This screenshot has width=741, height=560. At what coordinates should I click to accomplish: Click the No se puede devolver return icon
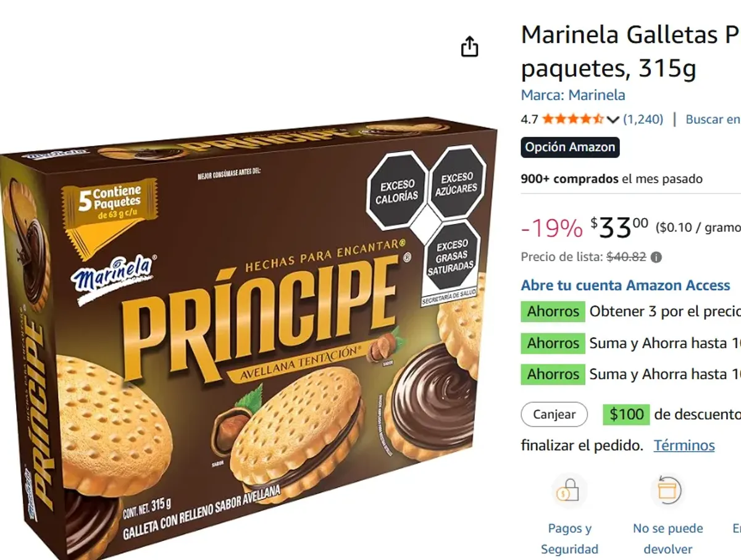(668, 491)
